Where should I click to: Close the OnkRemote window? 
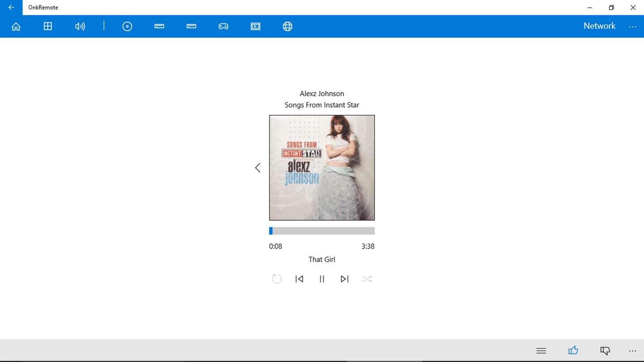tap(633, 8)
